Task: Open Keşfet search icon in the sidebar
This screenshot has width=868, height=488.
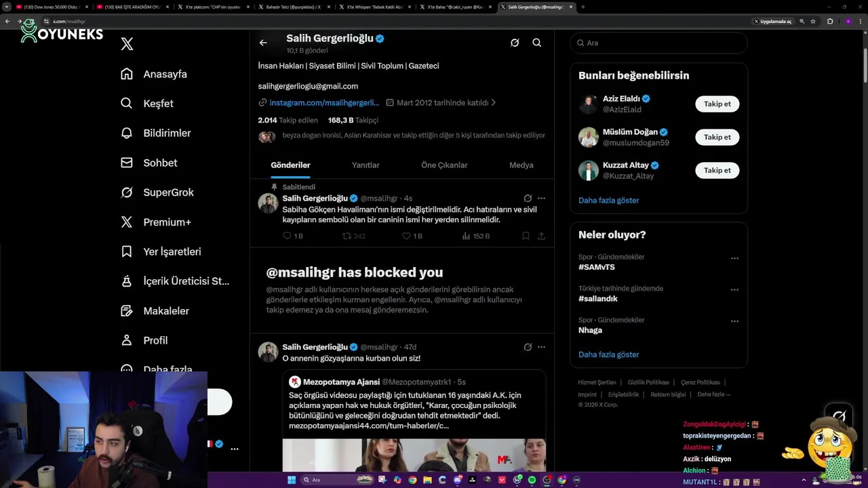Action: point(127,104)
